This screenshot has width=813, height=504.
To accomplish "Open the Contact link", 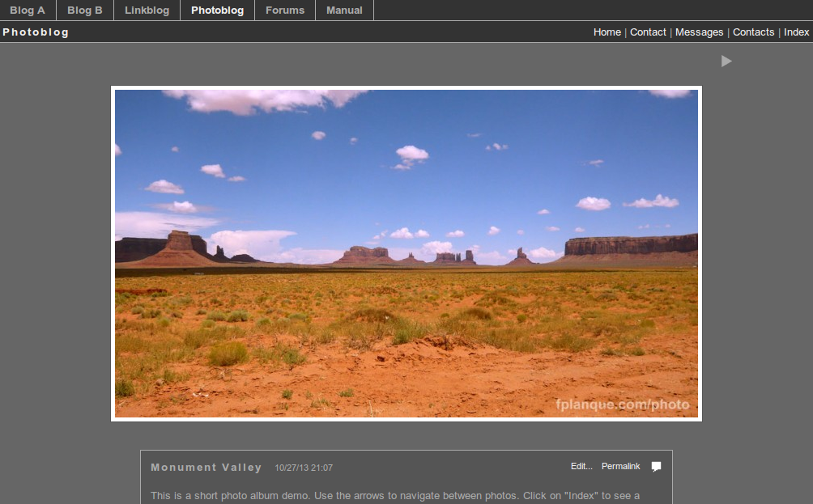I will pos(648,32).
